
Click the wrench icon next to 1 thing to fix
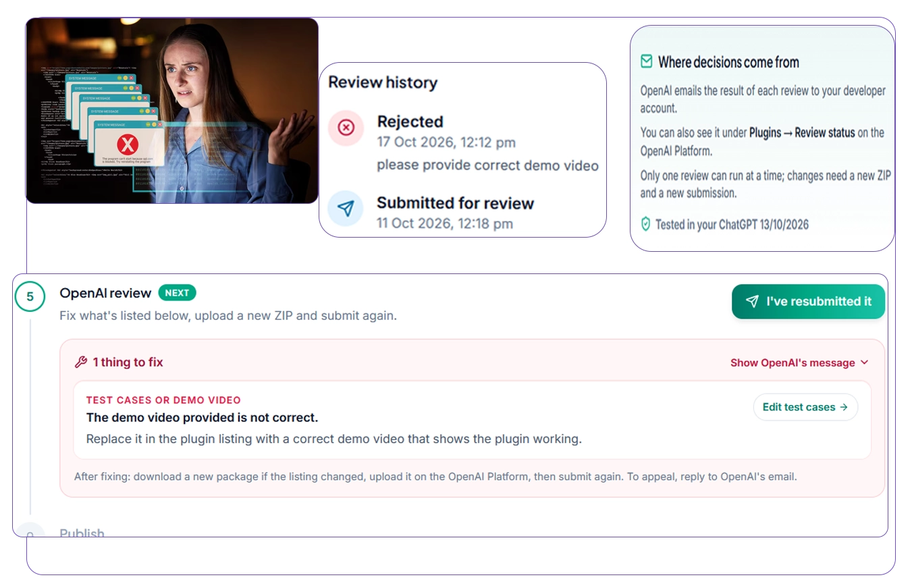[81, 363]
